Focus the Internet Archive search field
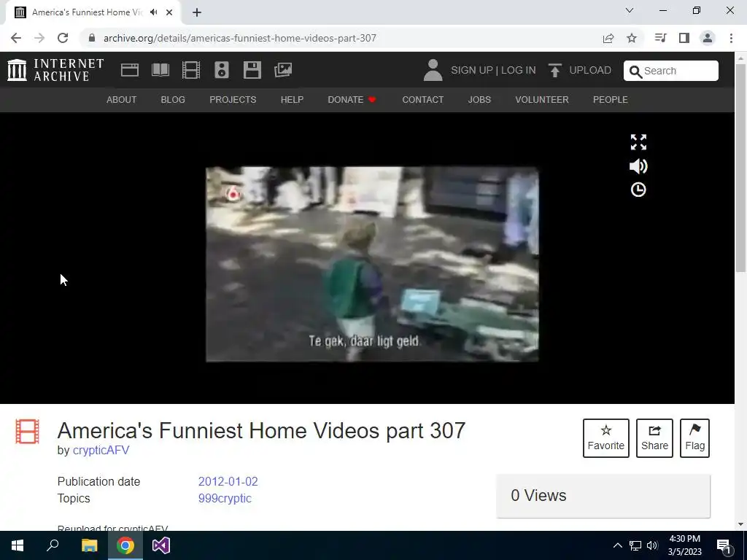The height and width of the screenshot is (560, 747). click(671, 71)
